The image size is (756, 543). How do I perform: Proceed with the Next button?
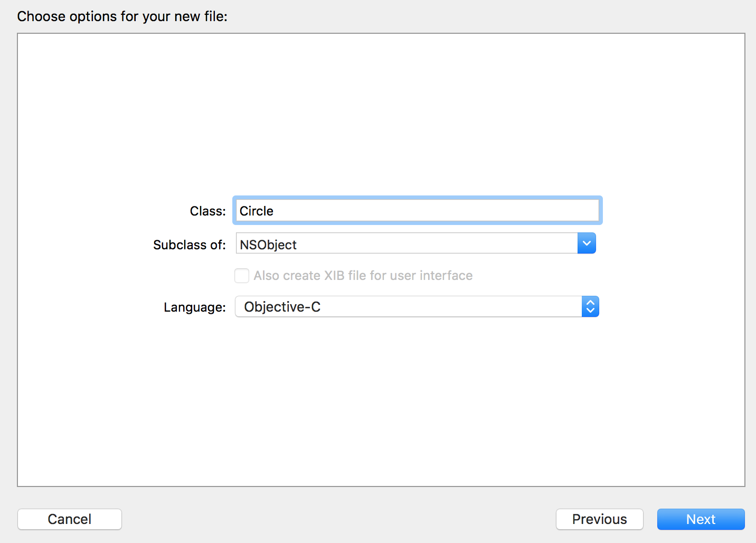pyautogui.click(x=701, y=519)
